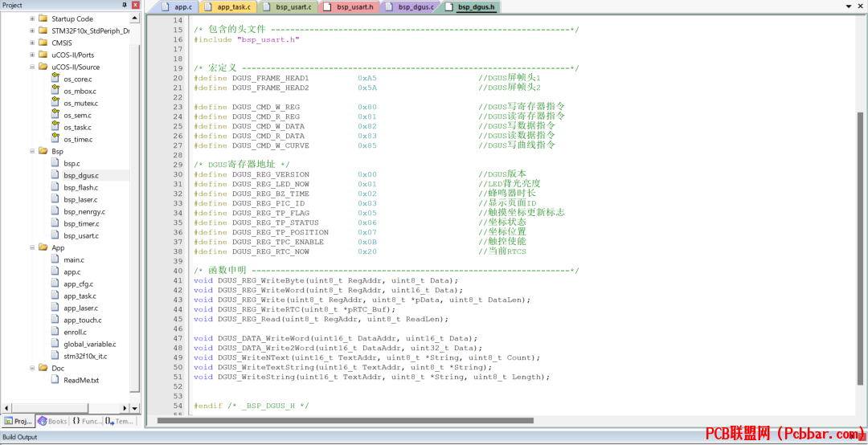Screen dimensions: 868x445
Task: Close the active editor document with X
Action: pyautogui.click(x=861, y=6)
